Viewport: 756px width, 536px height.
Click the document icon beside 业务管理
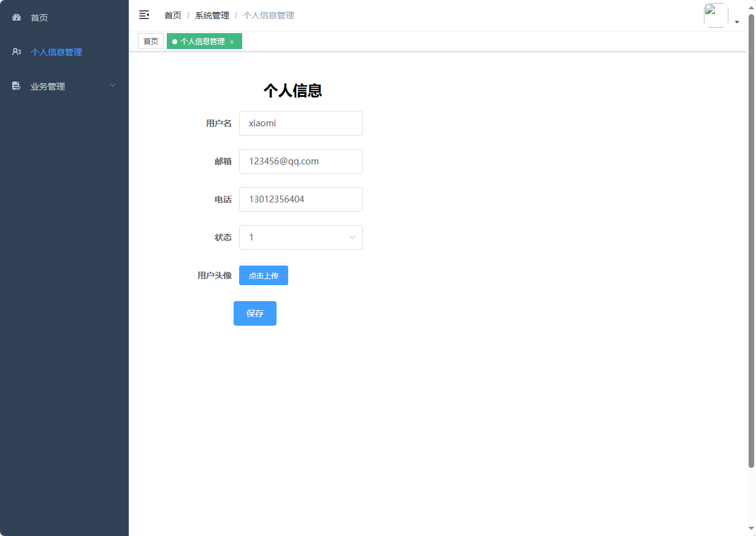click(16, 86)
